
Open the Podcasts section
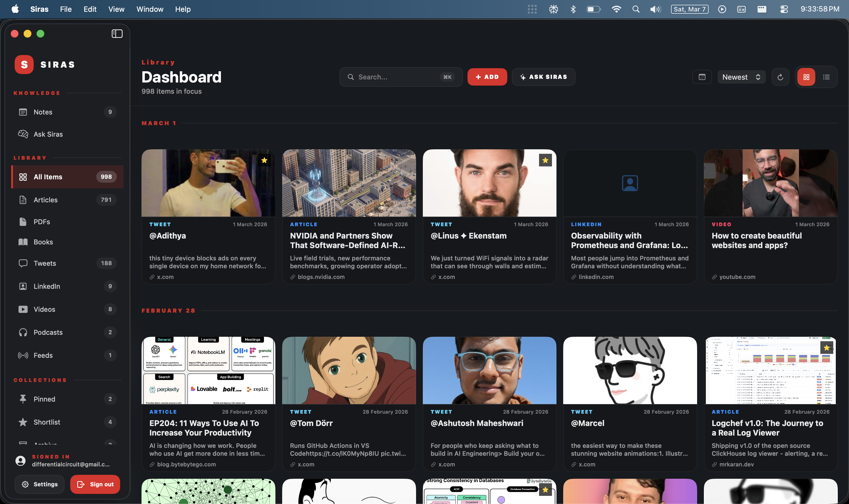tap(47, 332)
